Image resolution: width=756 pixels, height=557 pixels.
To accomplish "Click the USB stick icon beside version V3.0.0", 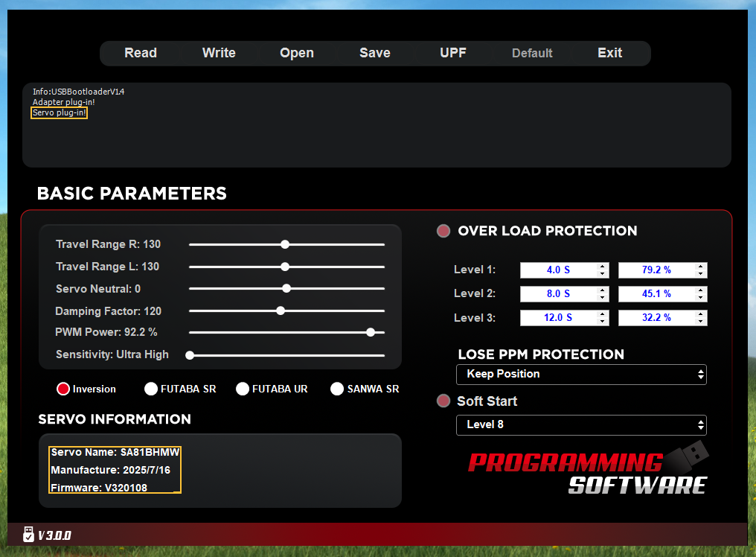I will click(x=28, y=534).
